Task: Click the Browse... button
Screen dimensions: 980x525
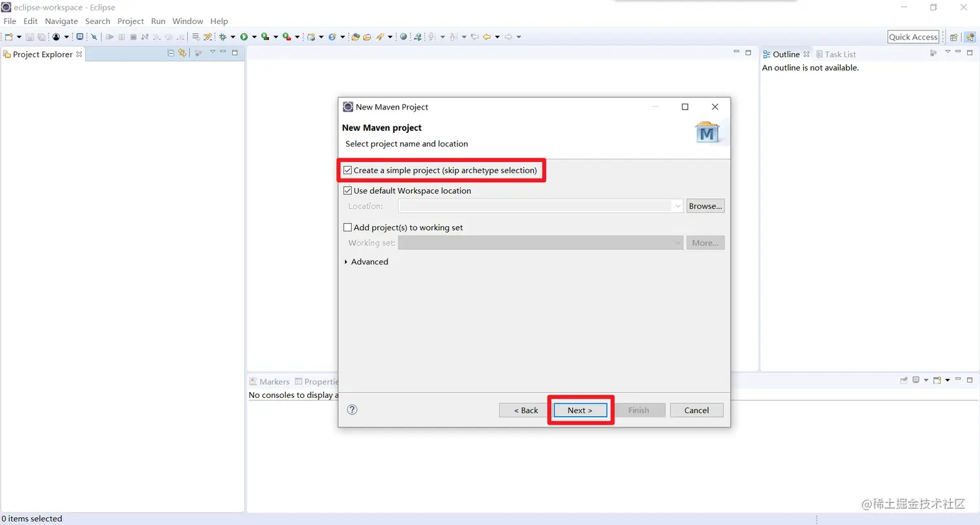Action: coord(706,206)
